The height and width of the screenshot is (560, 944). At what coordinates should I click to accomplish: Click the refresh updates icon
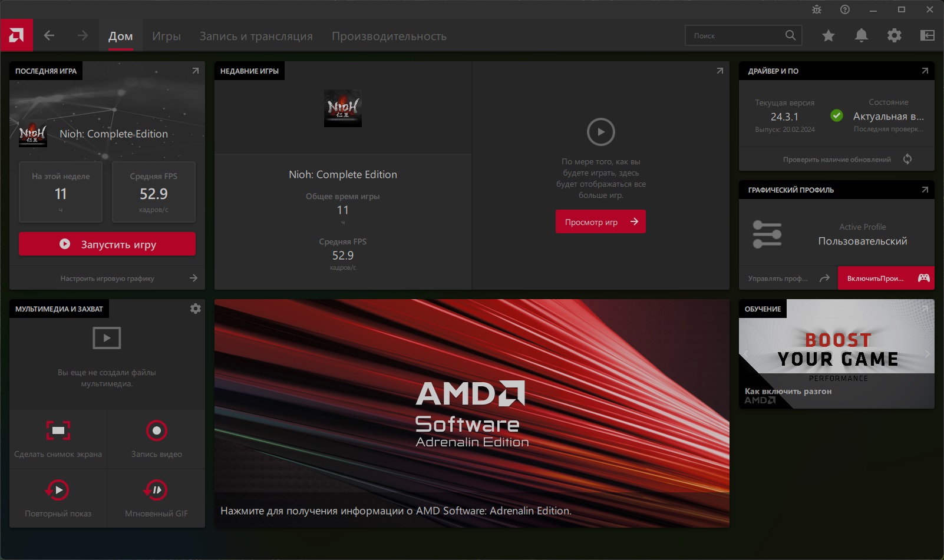tap(907, 159)
